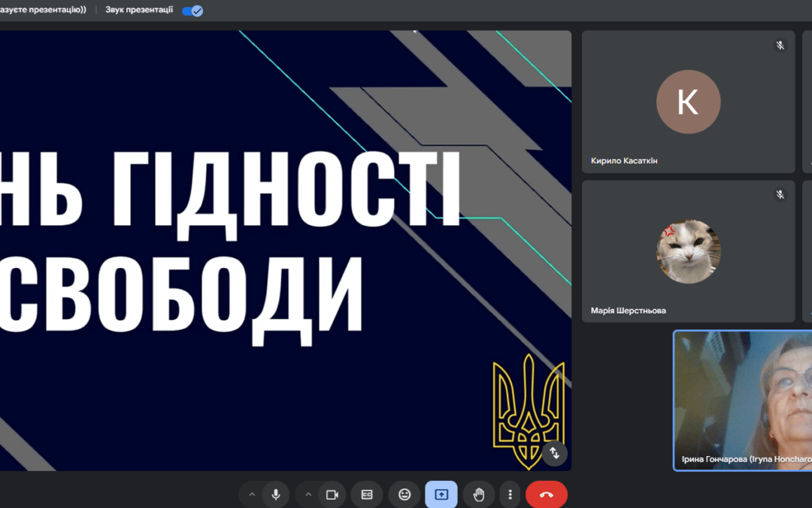
Task: Select the Кирило Касаткін participant tile
Action: coord(688,102)
